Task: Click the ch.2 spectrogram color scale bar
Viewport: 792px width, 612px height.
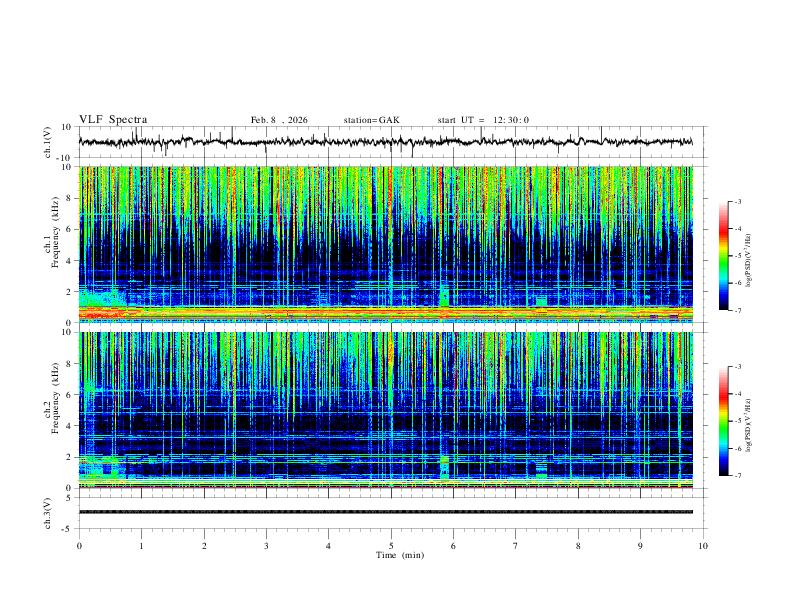Action: point(724,421)
